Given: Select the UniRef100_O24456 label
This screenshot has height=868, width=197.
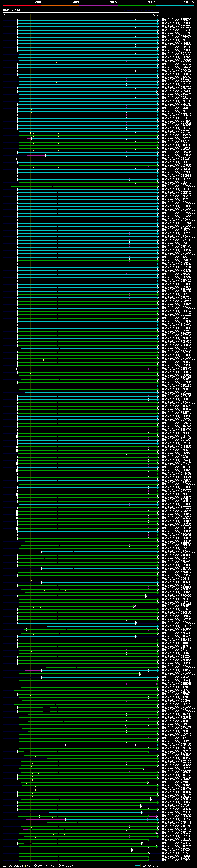Looking at the screenshot, I should click(x=177, y=67).
